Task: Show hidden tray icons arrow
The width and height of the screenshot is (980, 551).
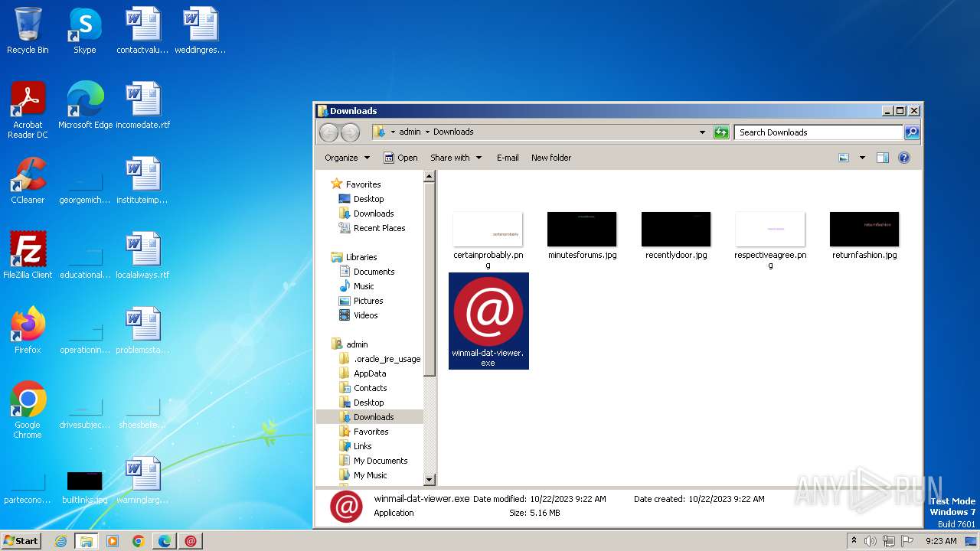Action: [x=854, y=541]
